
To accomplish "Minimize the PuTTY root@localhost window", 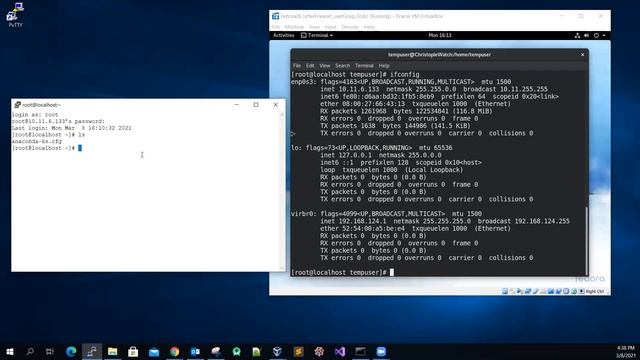I will (236, 104).
